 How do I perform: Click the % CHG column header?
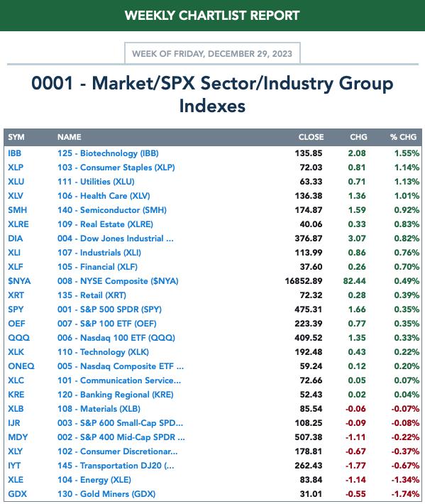click(403, 137)
